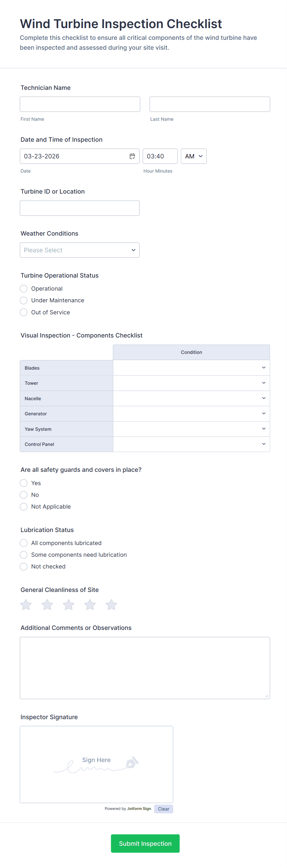Mark Under Maintenance operational status
The image size is (287, 868).
[x=23, y=300]
